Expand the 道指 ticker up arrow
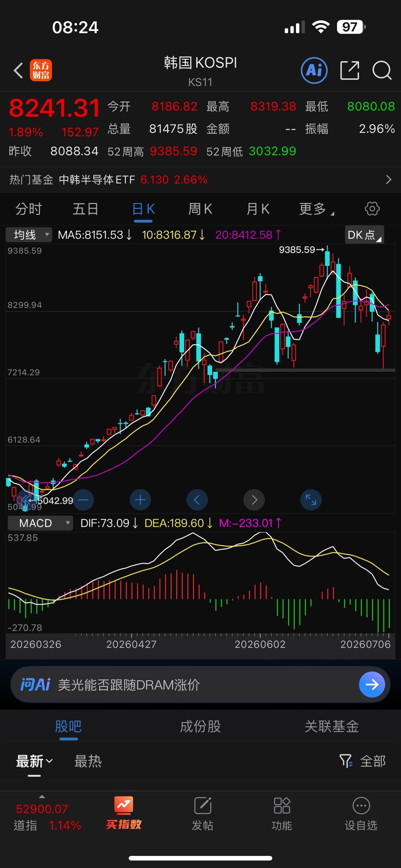 [42, 797]
